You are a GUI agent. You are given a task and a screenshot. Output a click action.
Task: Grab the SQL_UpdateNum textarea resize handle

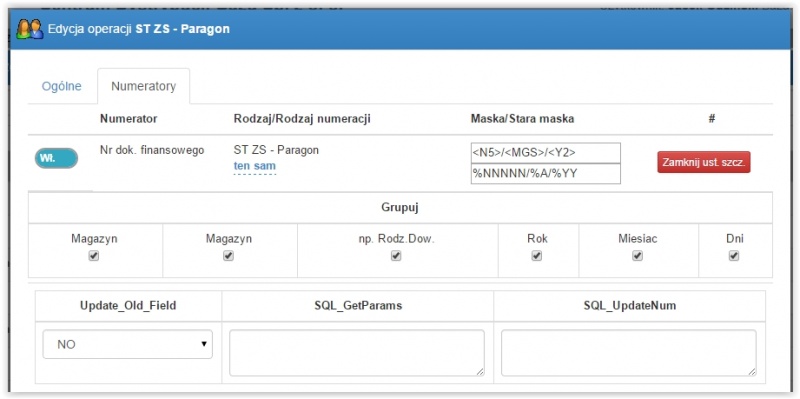752,372
